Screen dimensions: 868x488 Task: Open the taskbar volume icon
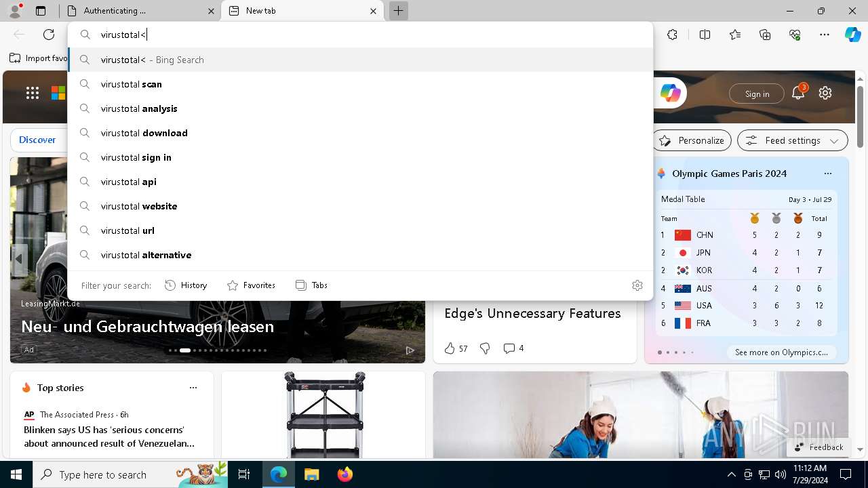click(x=780, y=474)
